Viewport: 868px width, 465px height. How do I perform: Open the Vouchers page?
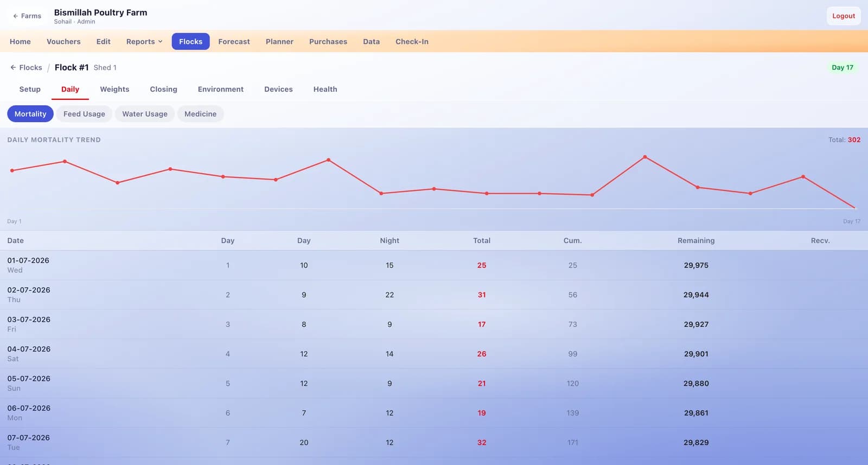[x=63, y=42]
